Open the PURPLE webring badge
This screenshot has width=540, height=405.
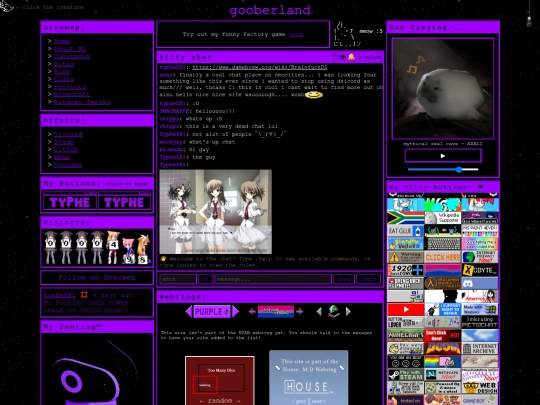212,312
